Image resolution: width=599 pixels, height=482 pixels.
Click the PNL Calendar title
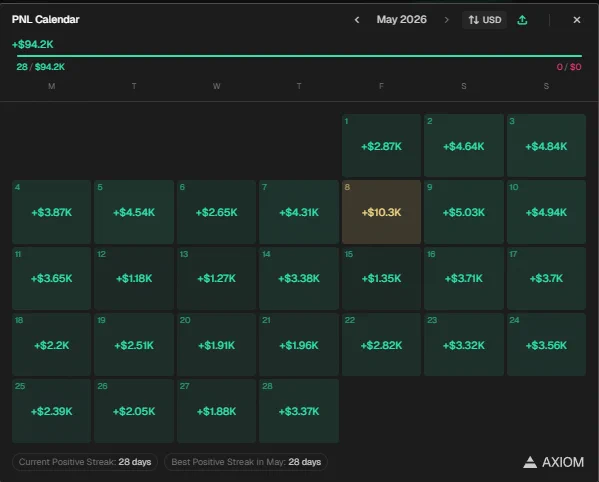coord(45,19)
